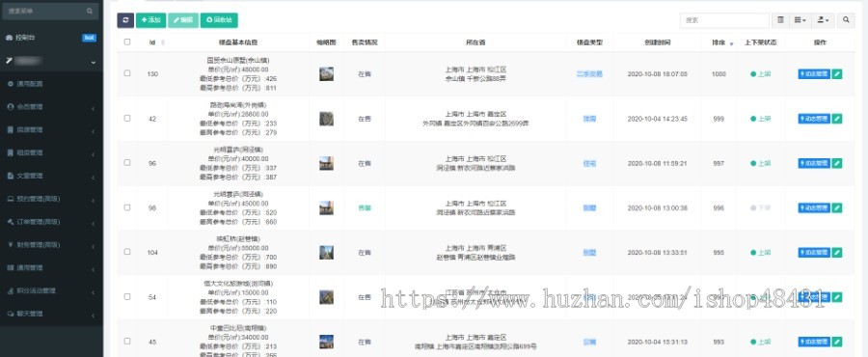This screenshot has height=357, width=868.
Task: Click into the table search input field
Action: 724,20
